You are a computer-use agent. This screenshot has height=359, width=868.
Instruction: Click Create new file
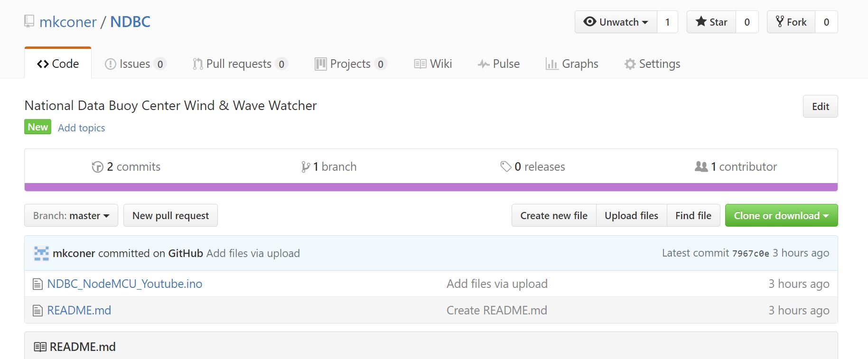pos(554,216)
